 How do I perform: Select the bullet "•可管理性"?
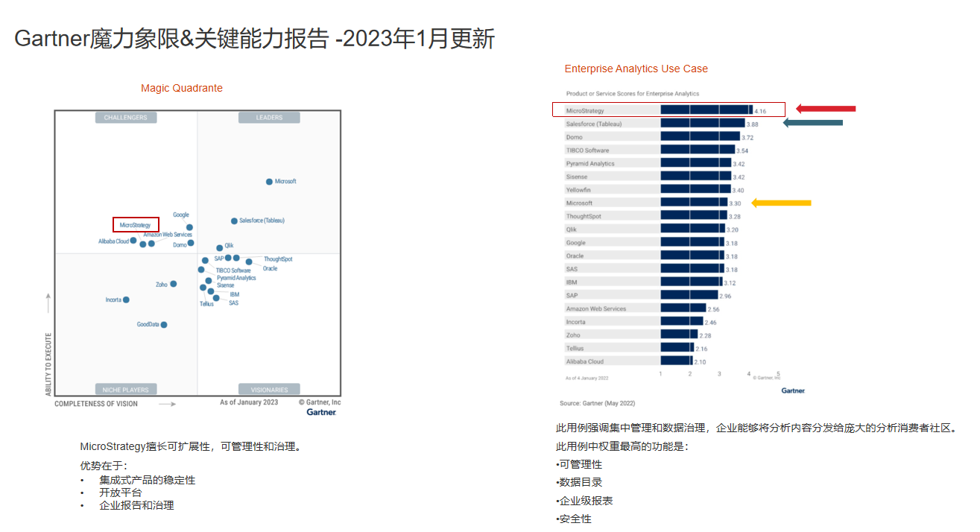point(579,464)
